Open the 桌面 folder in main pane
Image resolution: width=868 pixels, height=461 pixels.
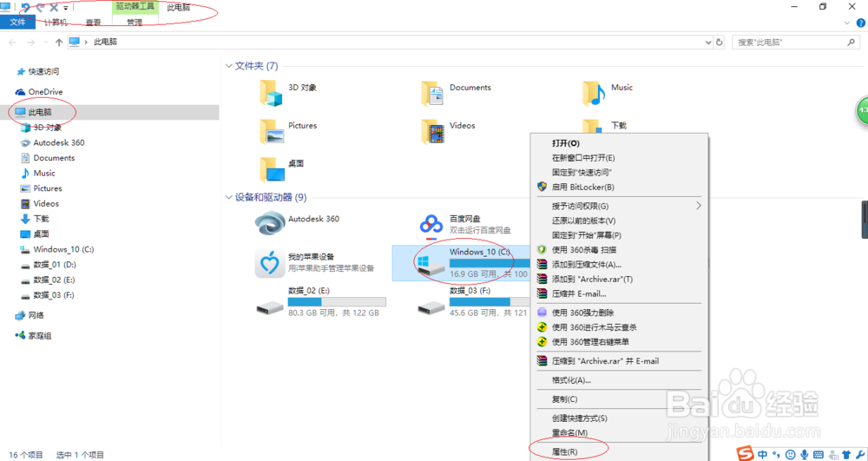click(x=271, y=169)
